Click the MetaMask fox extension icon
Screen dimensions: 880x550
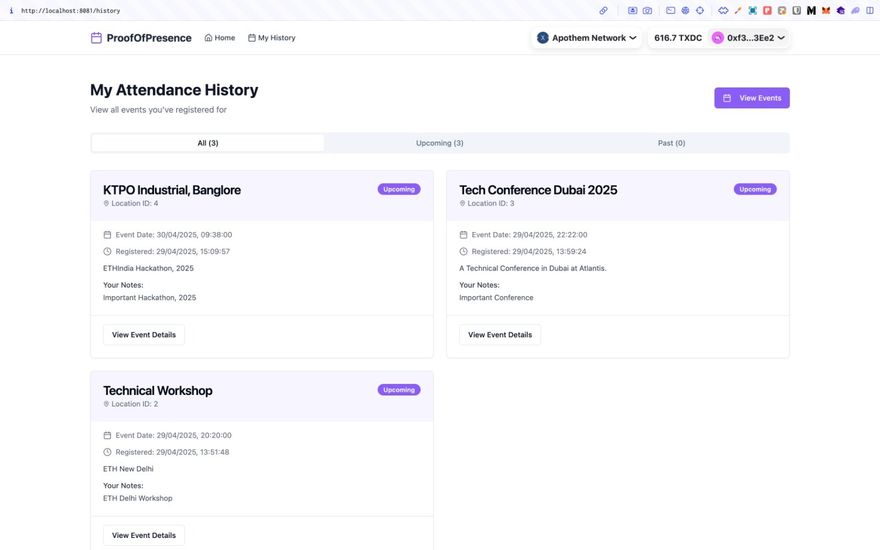click(826, 10)
